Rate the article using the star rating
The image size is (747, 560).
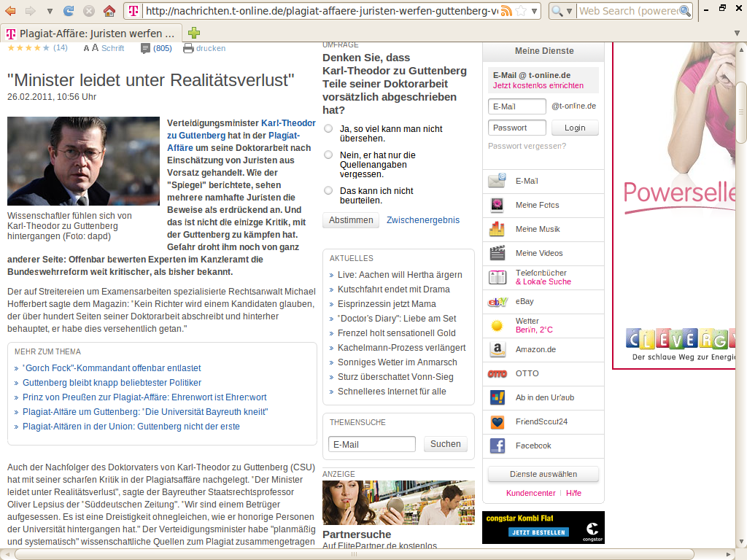pos(28,47)
